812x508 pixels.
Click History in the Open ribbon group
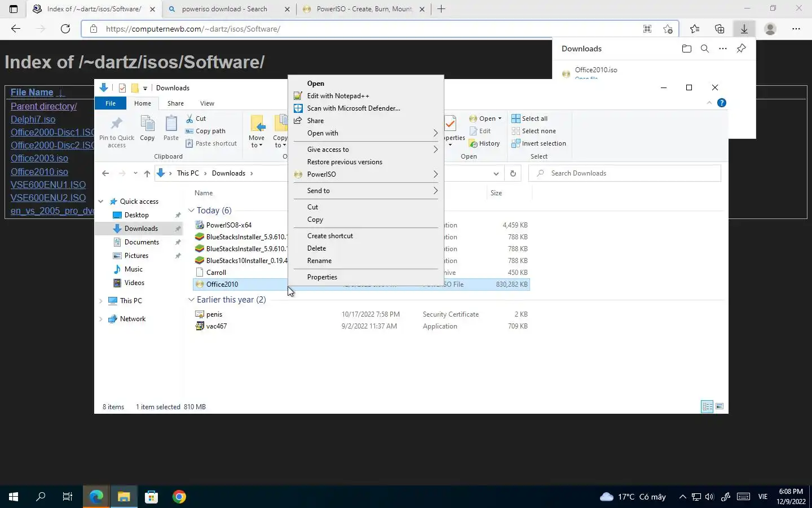[485, 143]
